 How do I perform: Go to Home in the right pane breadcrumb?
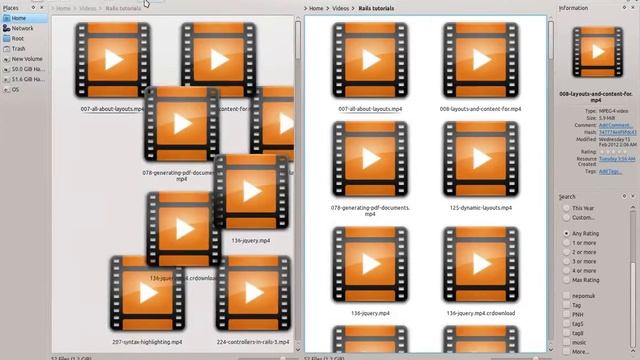tap(316, 8)
